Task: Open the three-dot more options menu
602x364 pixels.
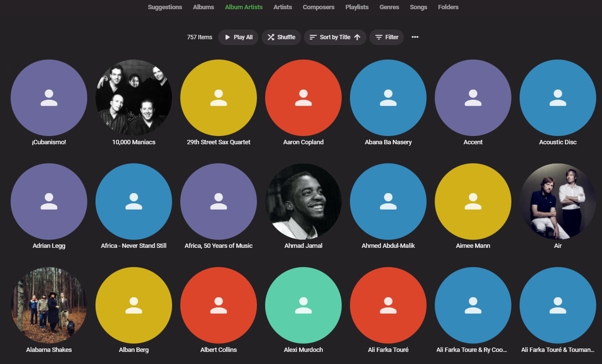Action: pyautogui.click(x=415, y=37)
